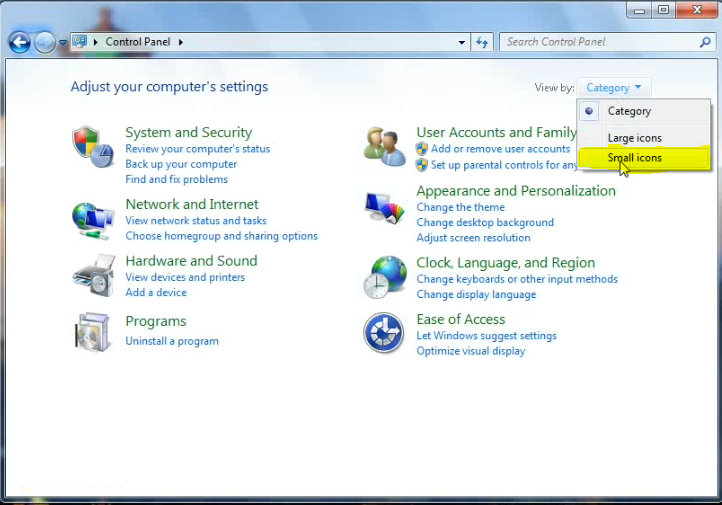
Task: Click the Forward navigation arrow button
Action: pyautogui.click(x=45, y=43)
